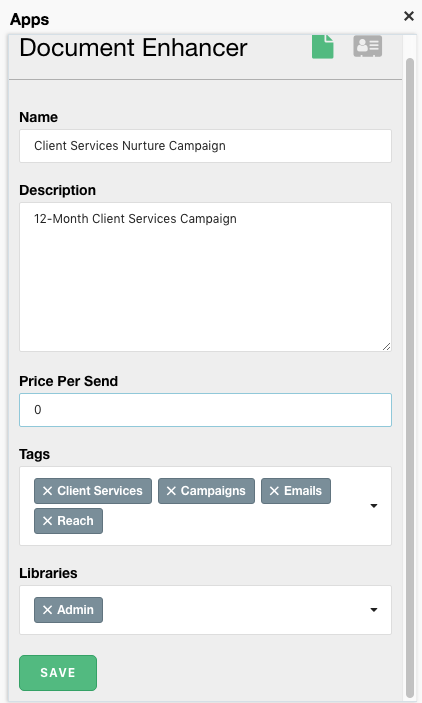Remove the Client Services tag
422x703 pixels.
tap(48, 491)
